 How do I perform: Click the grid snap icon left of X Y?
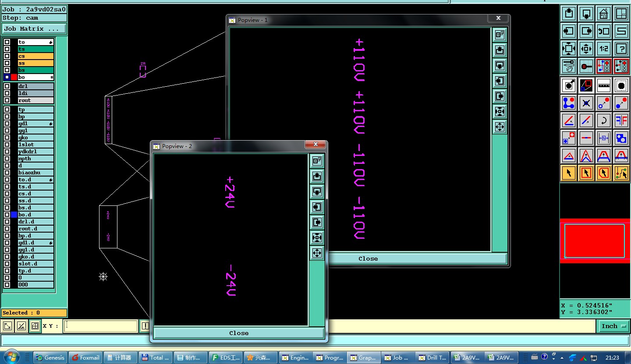tap(35, 326)
